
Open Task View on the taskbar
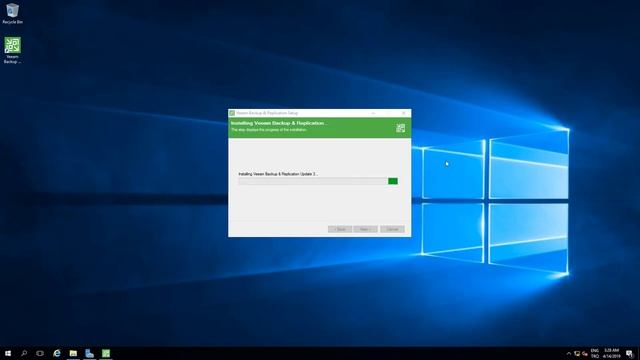(40, 353)
